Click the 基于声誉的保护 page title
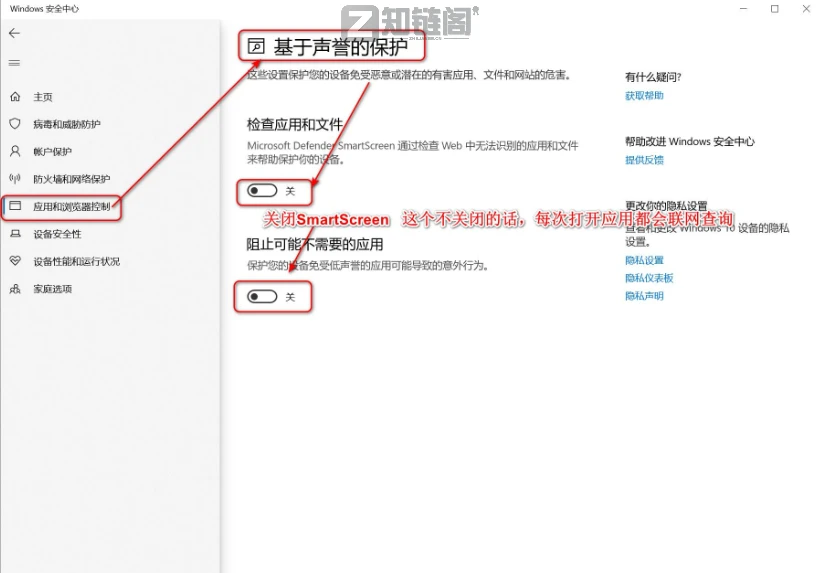 tap(340, 47)
